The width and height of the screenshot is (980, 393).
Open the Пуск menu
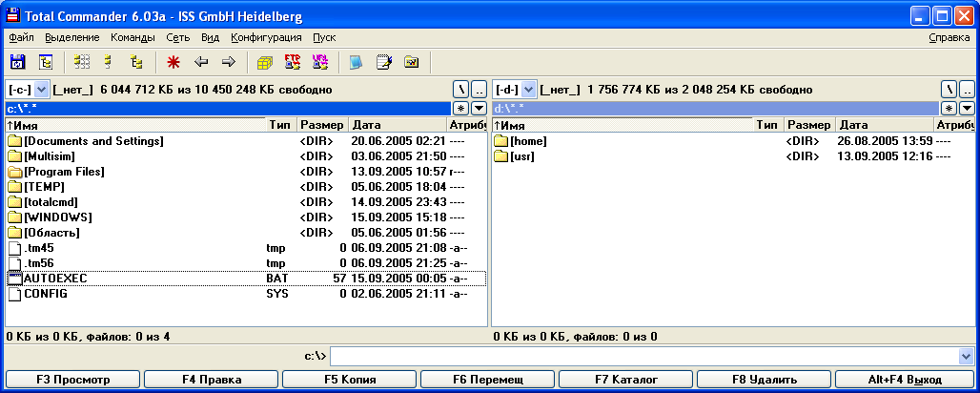[x=324, y=37]
